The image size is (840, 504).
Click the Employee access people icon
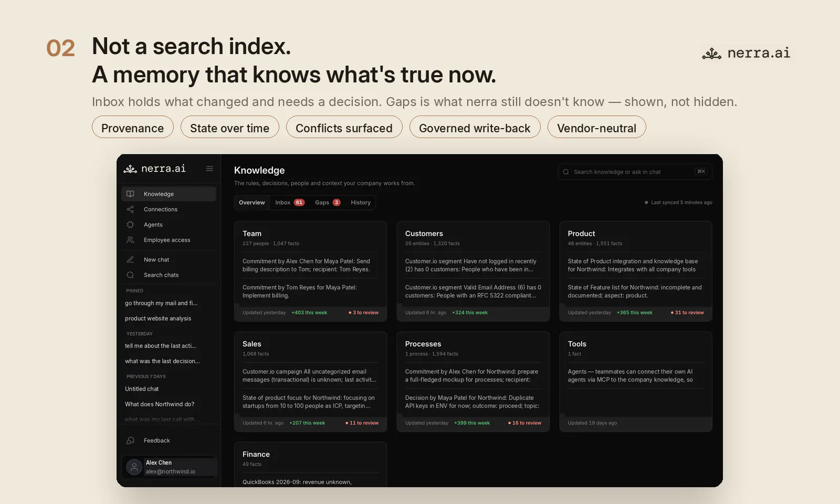point(130,240)
